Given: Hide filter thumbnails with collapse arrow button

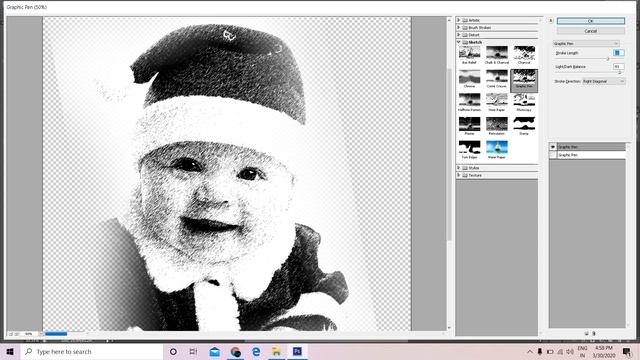Looking at the screenshot, I should [551, 20].
